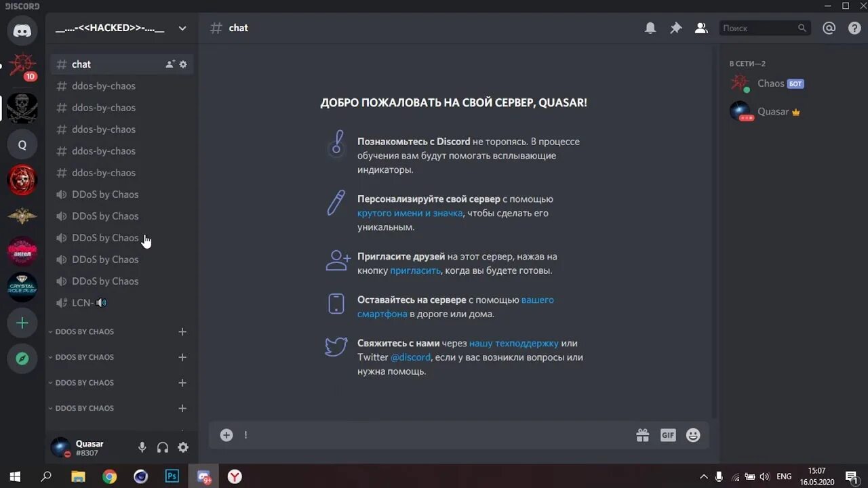Switch ENG input language
The width and height of the screenshot is (868, 488).
[784, 476]
